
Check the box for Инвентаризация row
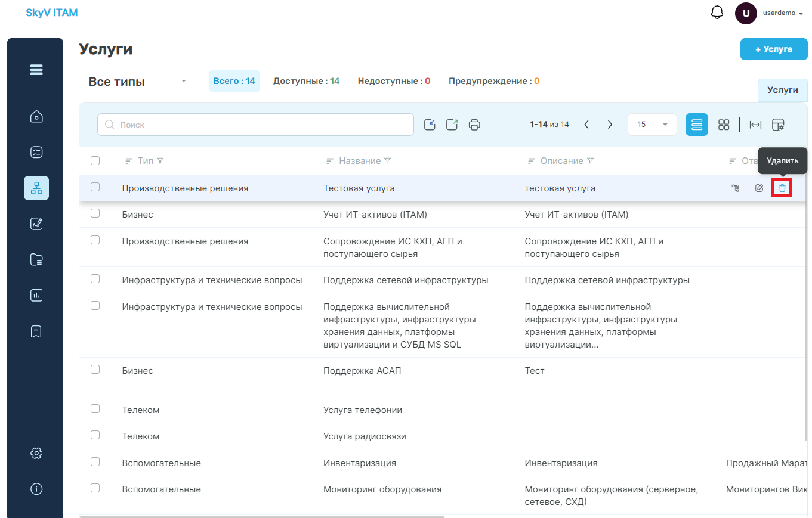point(95,461)
